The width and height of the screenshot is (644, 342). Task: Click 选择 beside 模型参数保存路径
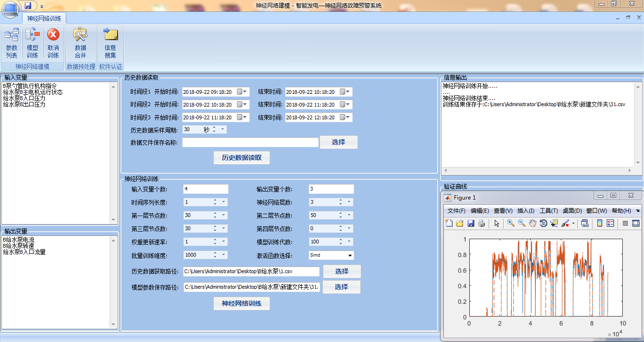coord(342,287)
